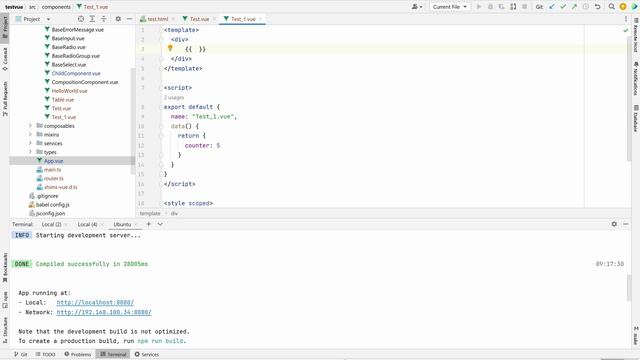Expand the mixins folder

coord(30,135)
